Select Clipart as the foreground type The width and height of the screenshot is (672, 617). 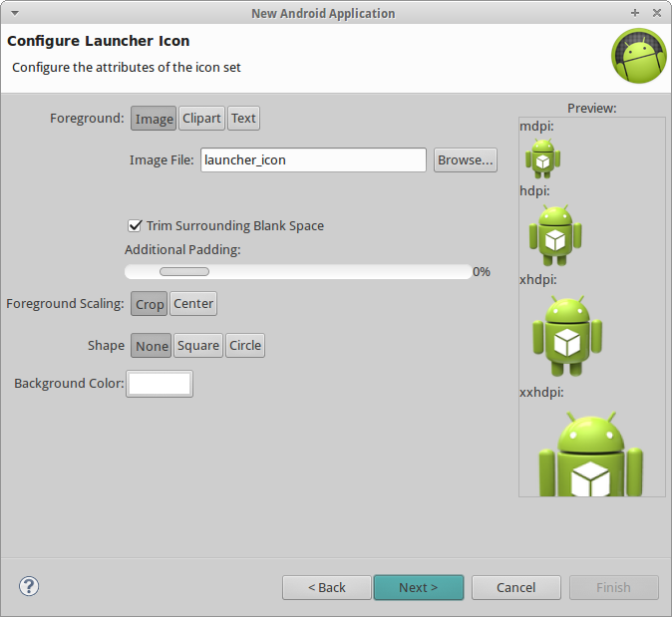tap(201, 119)
